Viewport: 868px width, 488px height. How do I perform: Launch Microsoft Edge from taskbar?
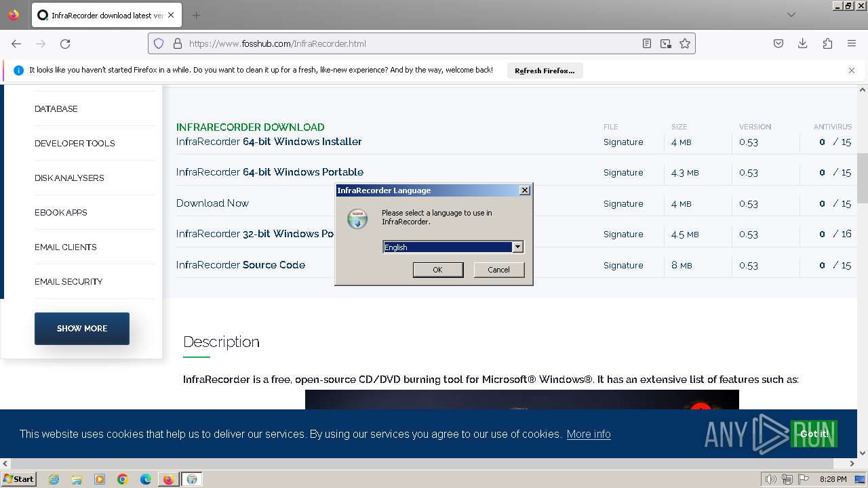coord(146,479)
